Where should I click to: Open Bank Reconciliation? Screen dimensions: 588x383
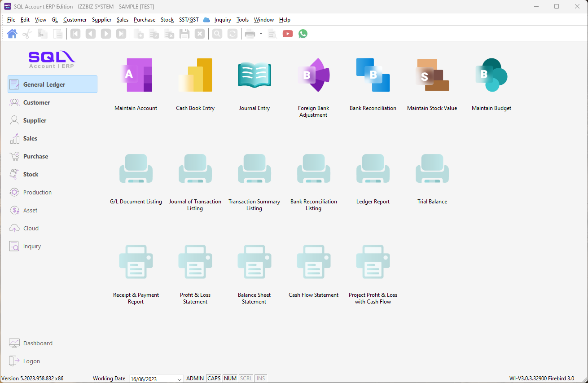[373, 84]
